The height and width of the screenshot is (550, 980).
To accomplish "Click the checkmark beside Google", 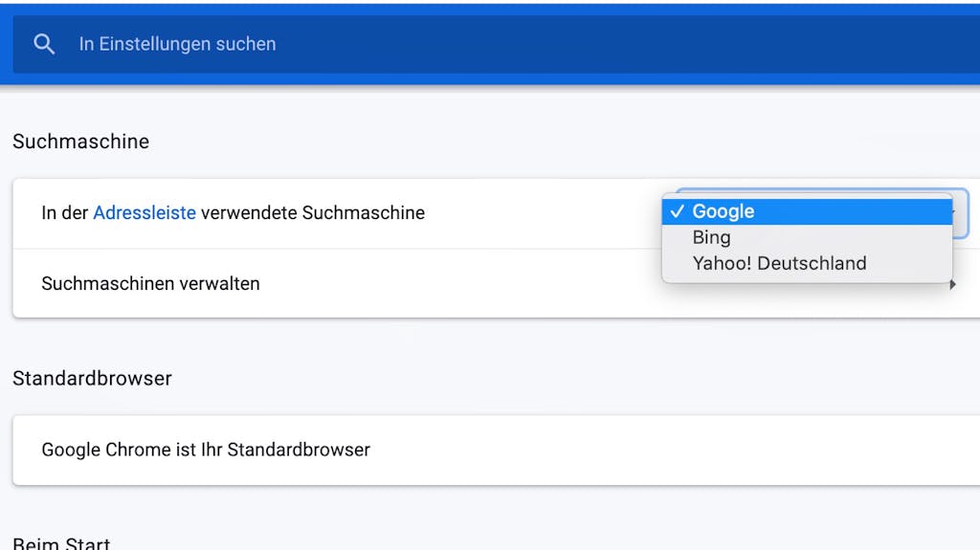I will click(x=677, y=211).
